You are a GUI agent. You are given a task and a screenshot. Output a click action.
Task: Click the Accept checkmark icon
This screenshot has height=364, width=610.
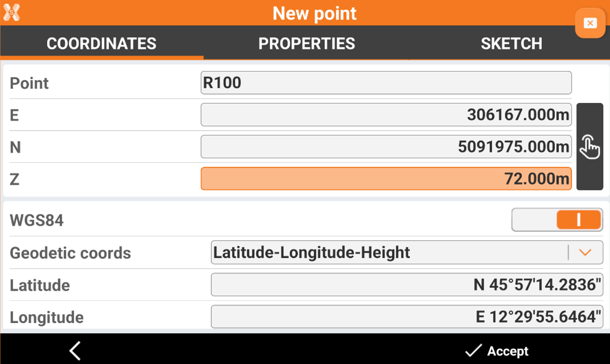[x=473, y=351]
